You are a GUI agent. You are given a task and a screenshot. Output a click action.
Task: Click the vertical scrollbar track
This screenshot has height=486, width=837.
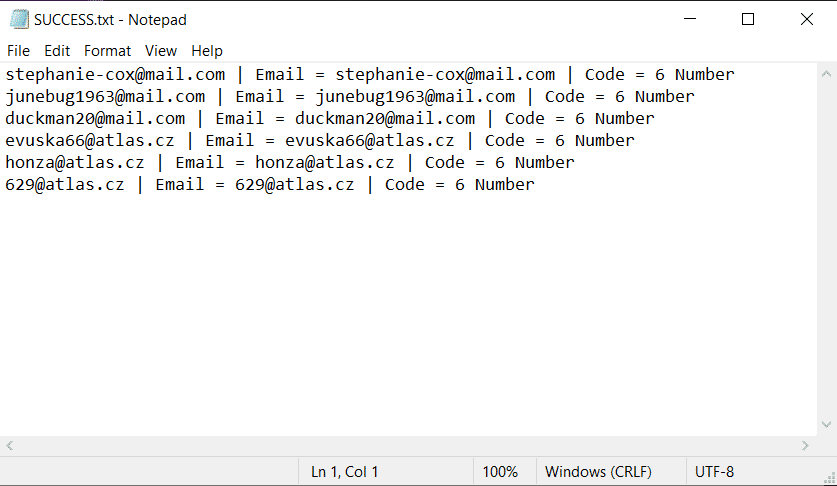[827, 250]
